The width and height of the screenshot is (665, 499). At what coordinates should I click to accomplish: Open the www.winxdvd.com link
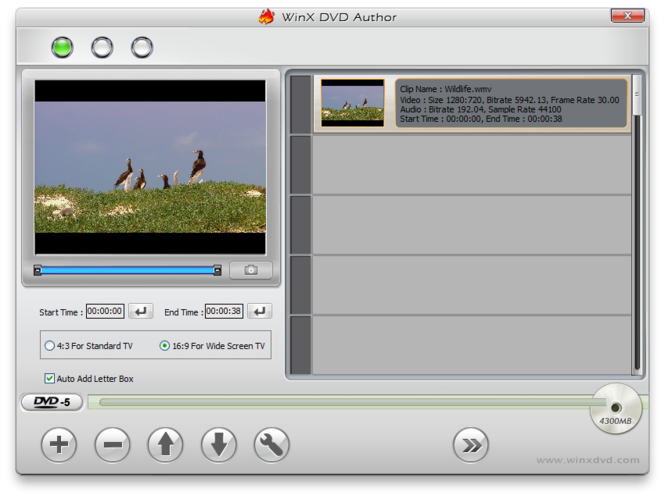click(588, 460)
